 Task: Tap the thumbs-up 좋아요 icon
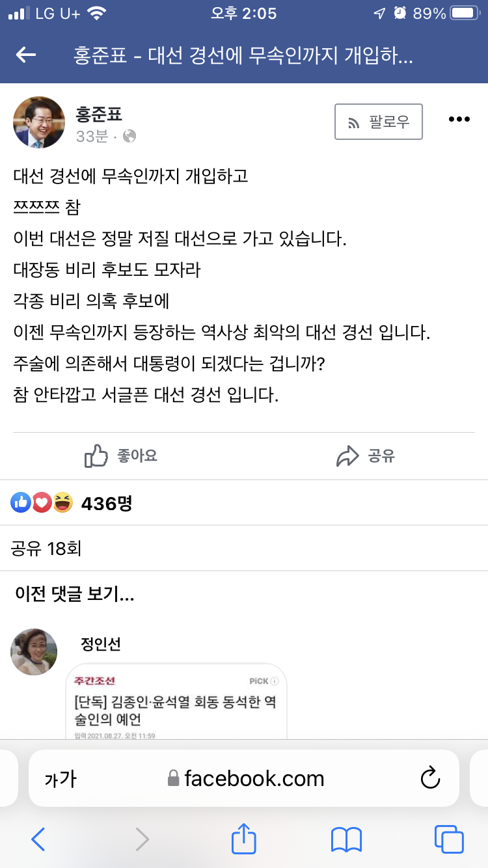click(96, 456)
